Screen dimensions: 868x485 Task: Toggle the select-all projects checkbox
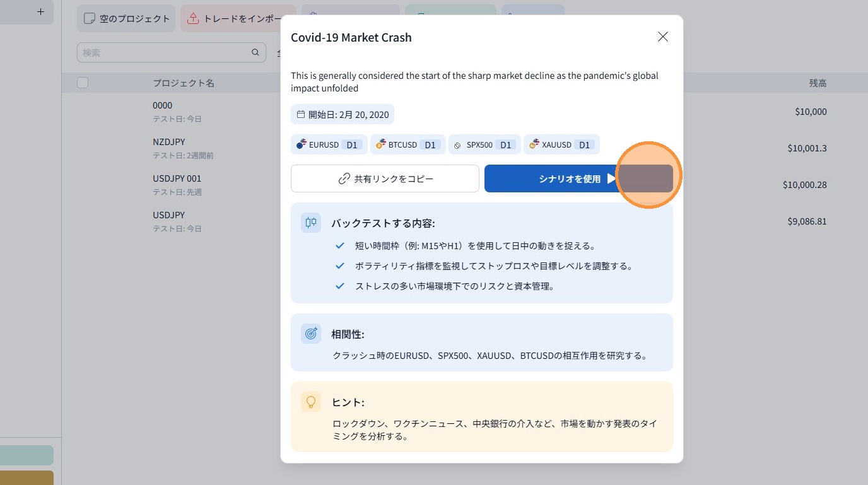point(83,83)
